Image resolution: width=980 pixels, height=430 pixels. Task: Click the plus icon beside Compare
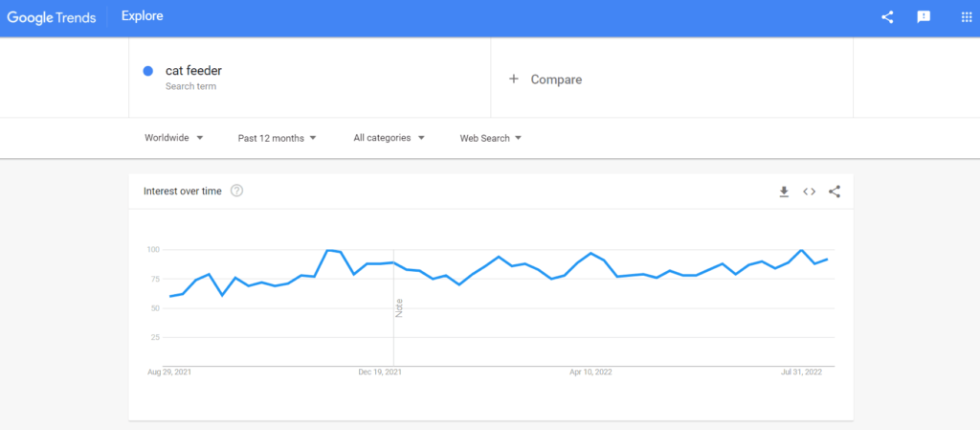tap(514, 79)
